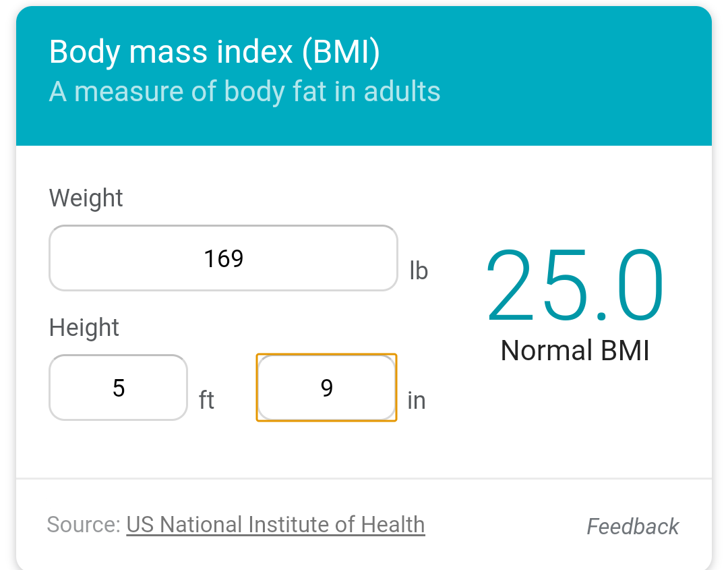
Task: Click the Weight label
Action: coord(86,198)
